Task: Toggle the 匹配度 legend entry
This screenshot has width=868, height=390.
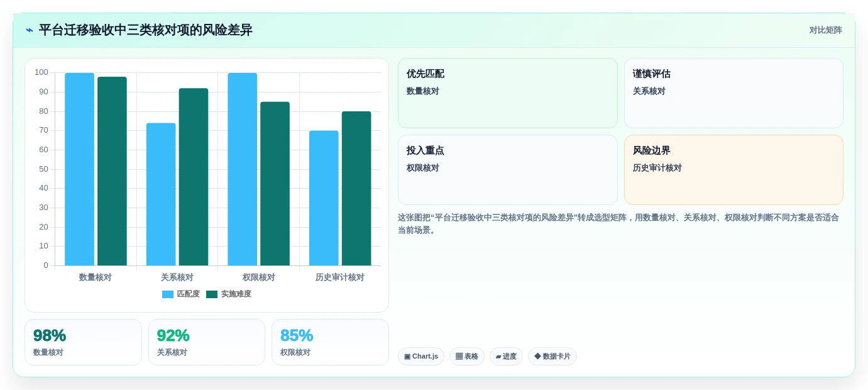Action: [181, 294]
